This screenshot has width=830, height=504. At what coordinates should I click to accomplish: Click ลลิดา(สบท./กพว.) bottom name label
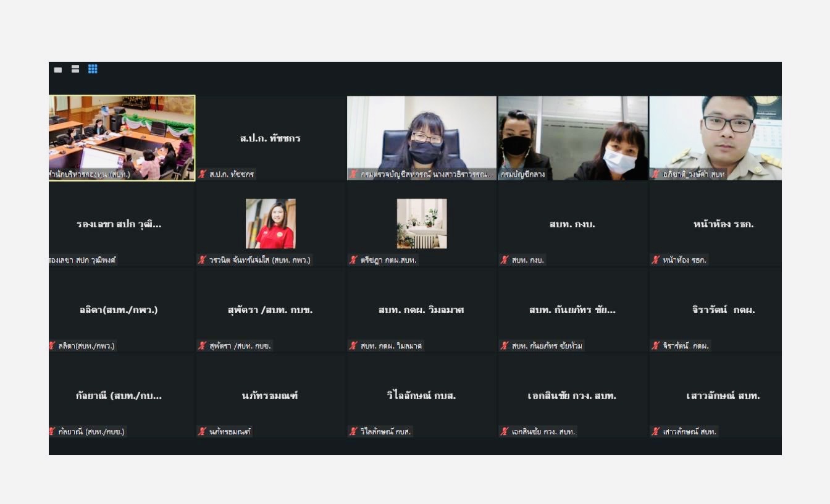click(86, 346)
